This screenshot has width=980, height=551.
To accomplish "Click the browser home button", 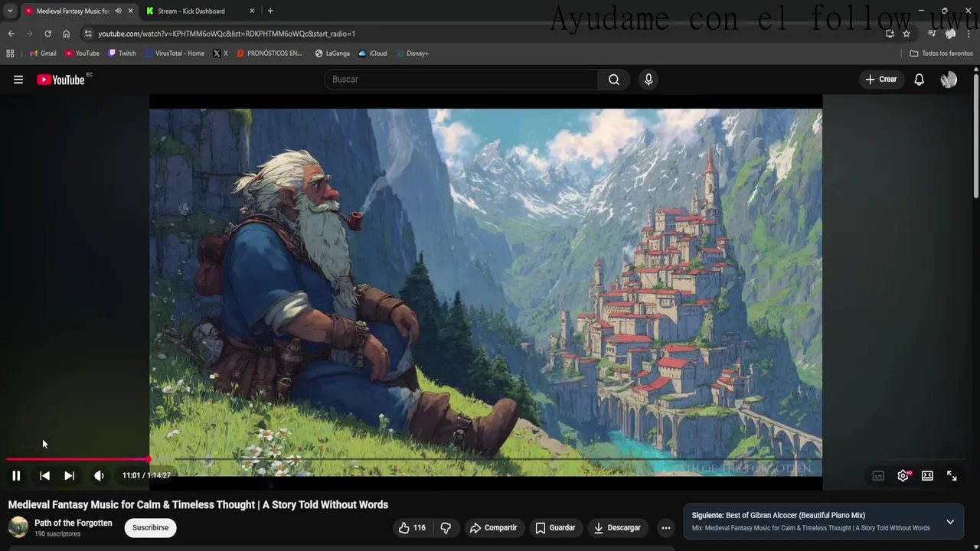I will coord(66,34).
